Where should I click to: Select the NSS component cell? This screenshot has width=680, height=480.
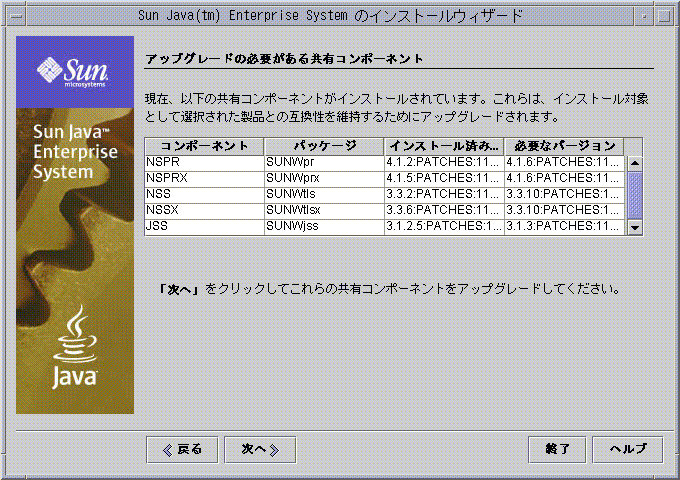205,195
